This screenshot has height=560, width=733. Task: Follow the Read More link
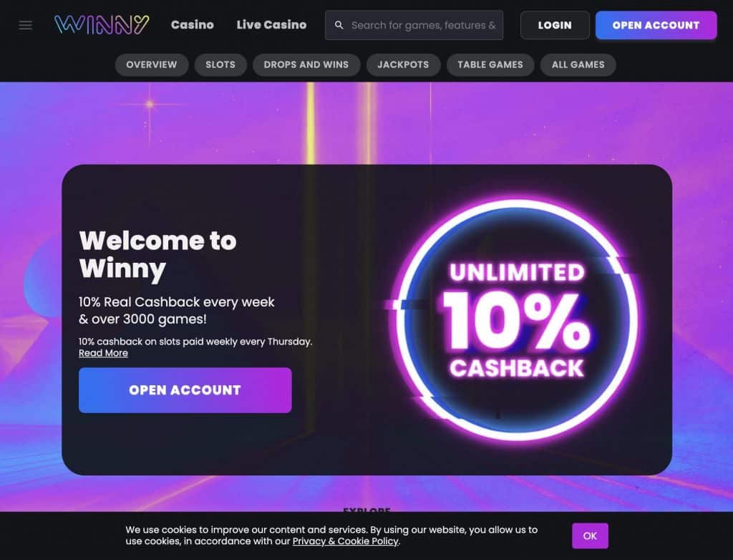[103, 353]
